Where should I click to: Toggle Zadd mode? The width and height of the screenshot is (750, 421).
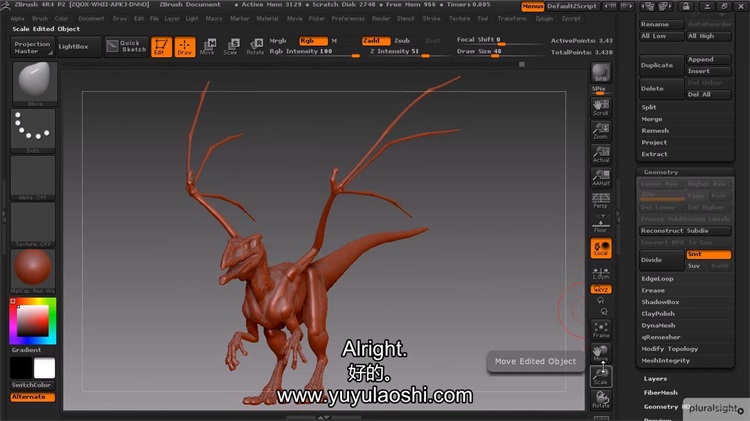(x=375, y=41)
